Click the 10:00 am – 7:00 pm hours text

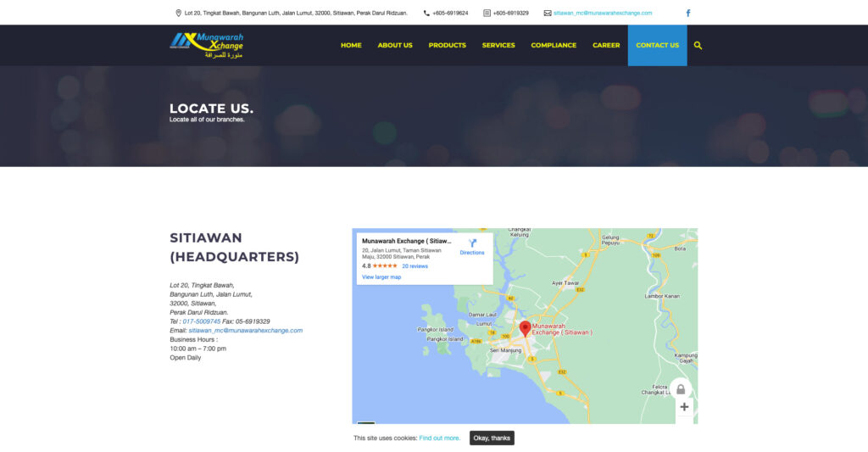point(198,349)
